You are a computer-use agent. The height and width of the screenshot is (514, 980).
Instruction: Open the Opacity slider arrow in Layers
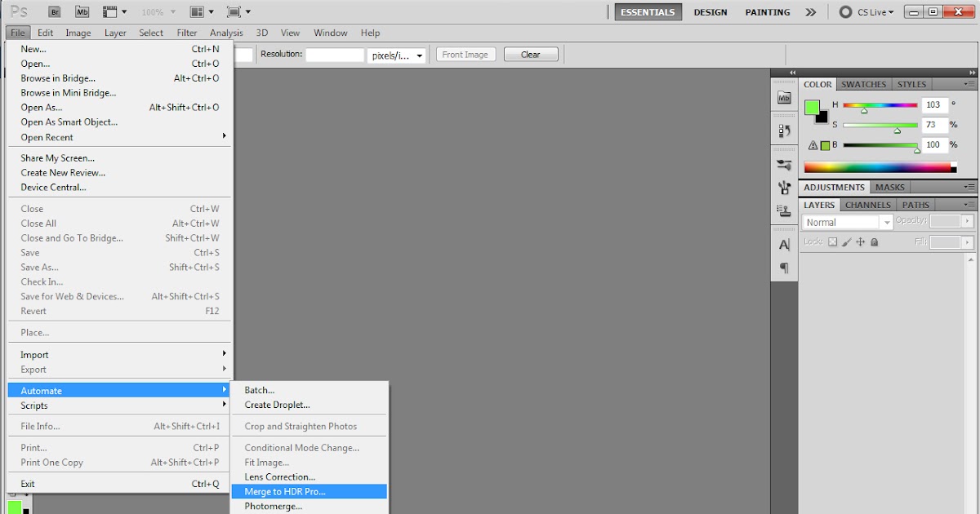click(969, 221)
